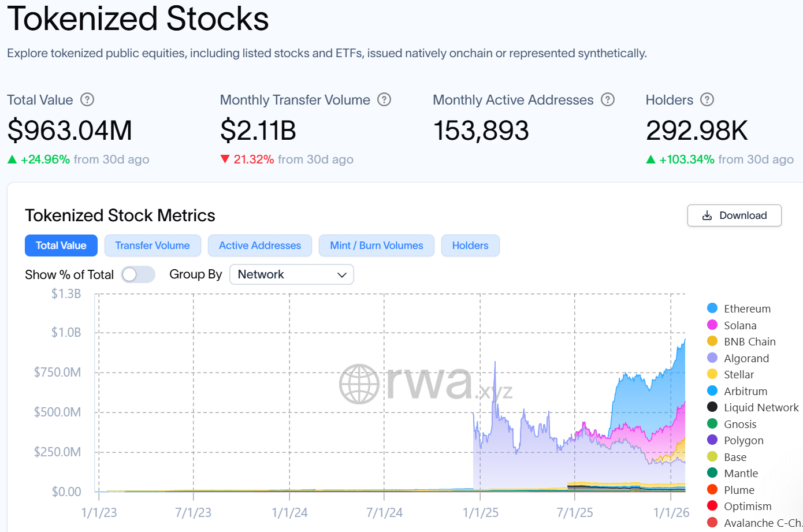Click help icon next to Total Value
Screen dimensions: 803x532
pos(87,99)
